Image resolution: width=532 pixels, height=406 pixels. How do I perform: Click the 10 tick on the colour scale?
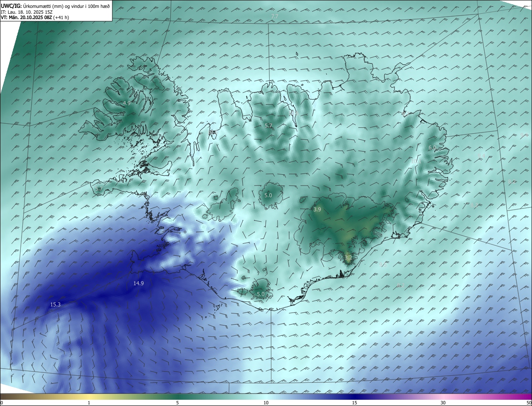[266, 403]
